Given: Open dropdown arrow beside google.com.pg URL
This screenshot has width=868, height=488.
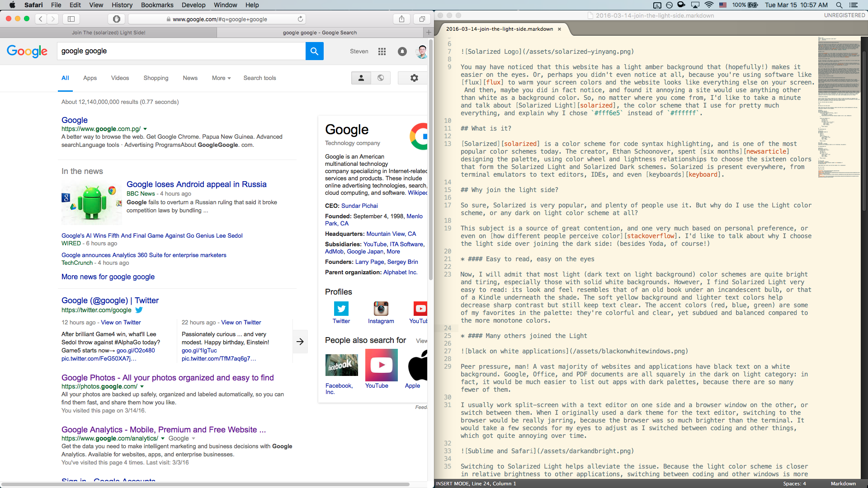Looking at the screenshot, I should [145, 129].
